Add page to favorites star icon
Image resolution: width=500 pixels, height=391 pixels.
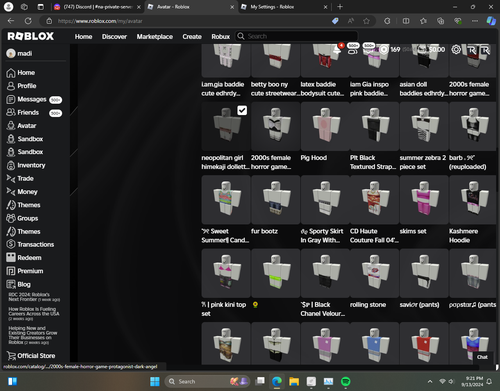click(x=366, y=21)
